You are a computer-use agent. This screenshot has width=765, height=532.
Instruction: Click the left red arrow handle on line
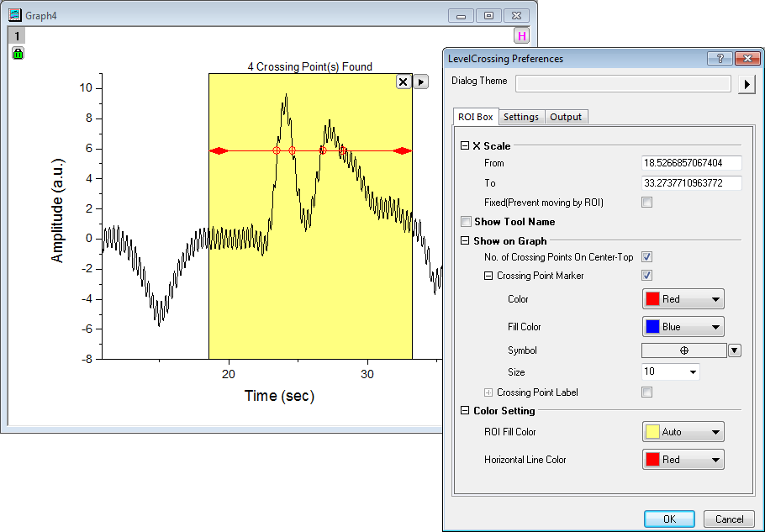(219, 151)
